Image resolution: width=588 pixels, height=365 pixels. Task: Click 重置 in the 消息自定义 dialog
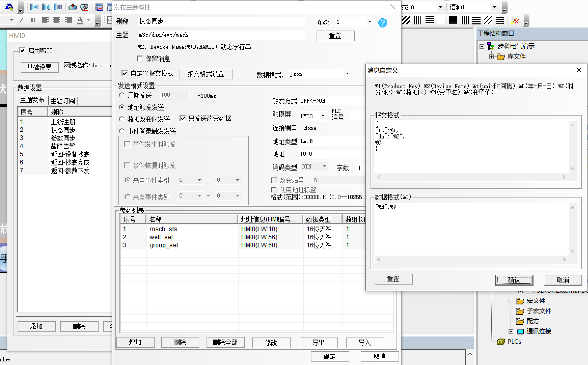click(393, 279)
